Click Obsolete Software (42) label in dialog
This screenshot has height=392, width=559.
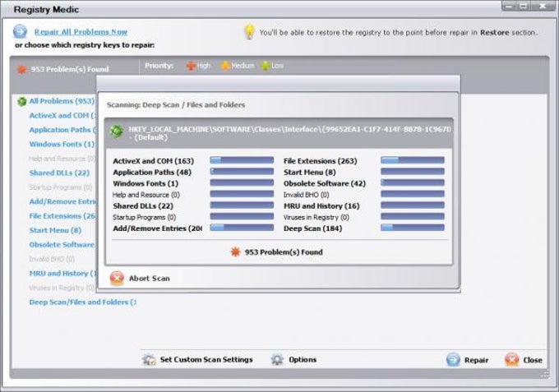pos(325,183)
